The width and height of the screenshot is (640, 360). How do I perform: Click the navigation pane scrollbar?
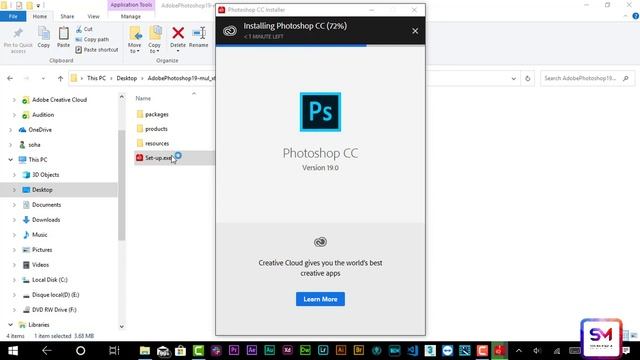tap(122, 185)
